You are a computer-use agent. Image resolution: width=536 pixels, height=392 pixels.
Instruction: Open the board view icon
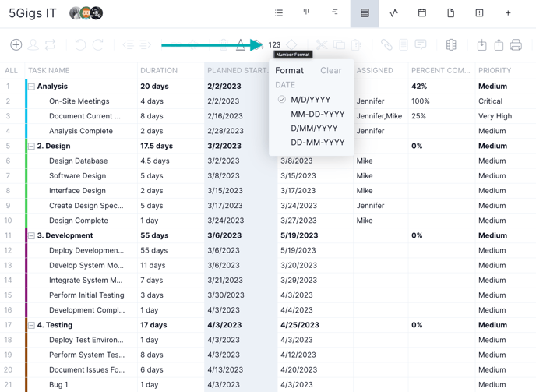click(306, 12)
